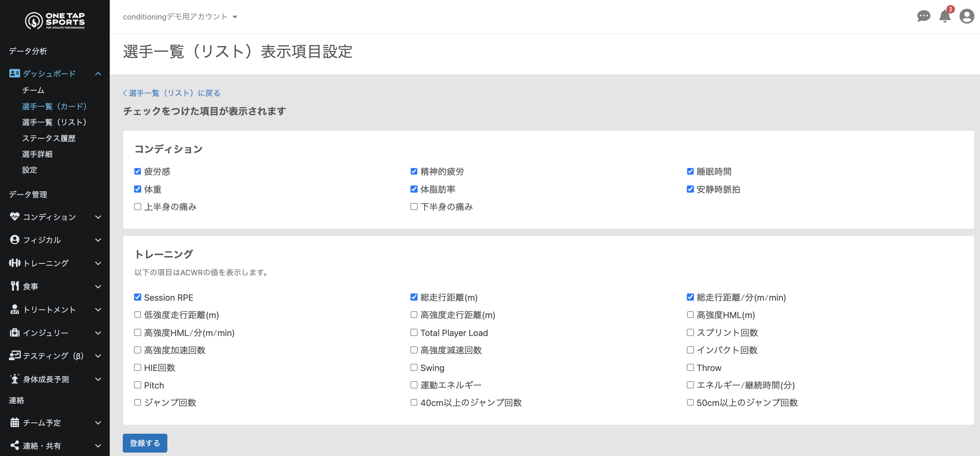Uncheck the 精神的疲労 checkbox
Image resolution: width=980 pixels, height=456 pixels.
coord(414,171)
